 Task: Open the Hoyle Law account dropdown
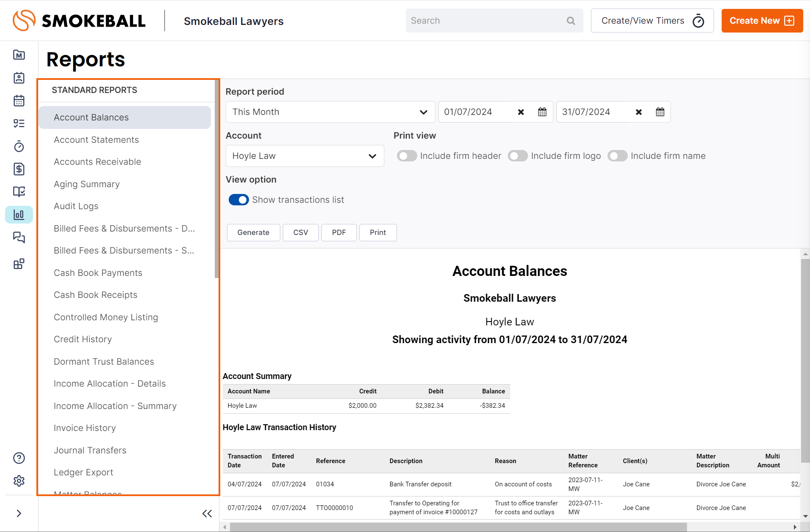click(x=305, y=156)
